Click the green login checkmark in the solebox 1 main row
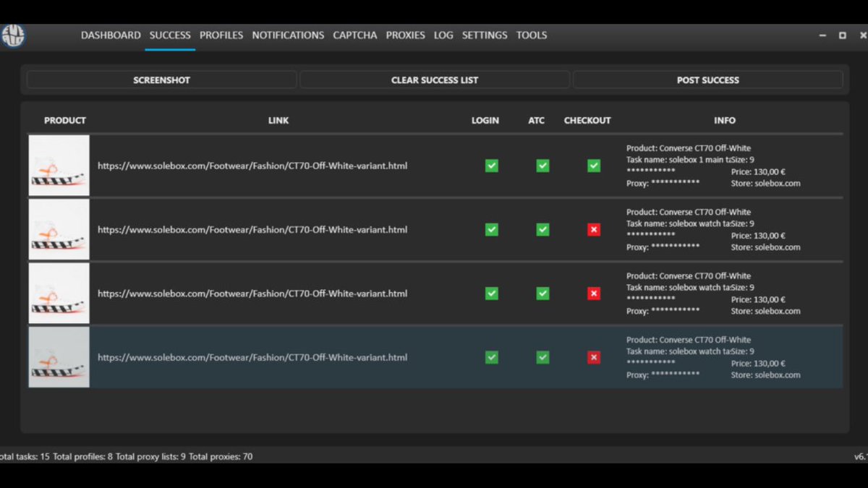 point(492,166)
